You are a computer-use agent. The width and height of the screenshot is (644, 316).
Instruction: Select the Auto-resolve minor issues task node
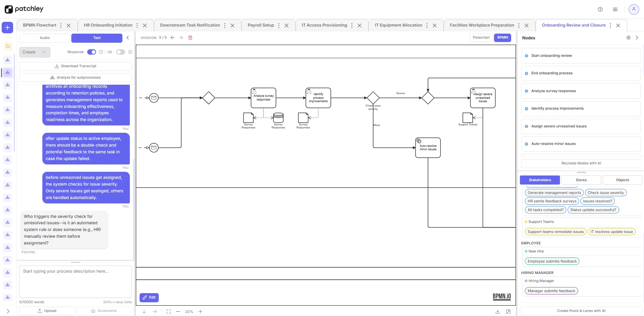coord(428,148)
